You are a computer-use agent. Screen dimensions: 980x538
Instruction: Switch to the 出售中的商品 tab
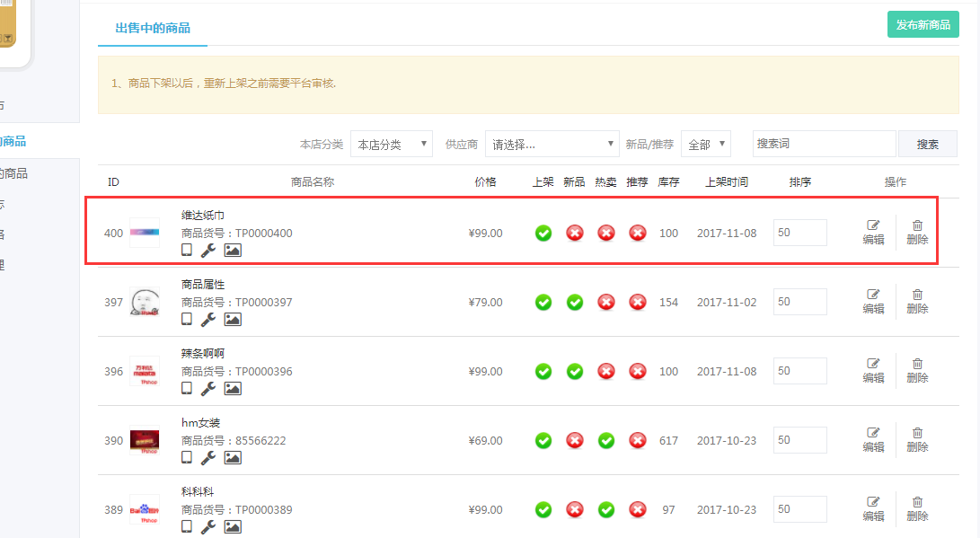(153, 28)
